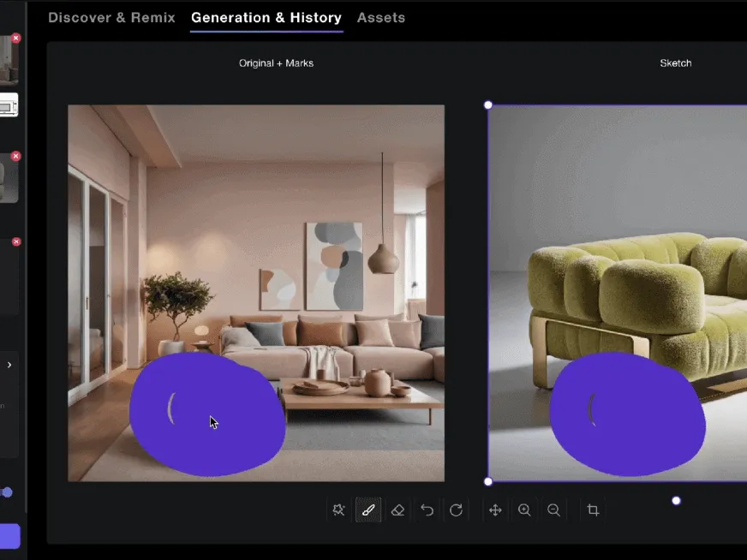Undo the last brush stroke
This screenshot has height=560, width=747.
pyautogui.click(x=427, y=510)
